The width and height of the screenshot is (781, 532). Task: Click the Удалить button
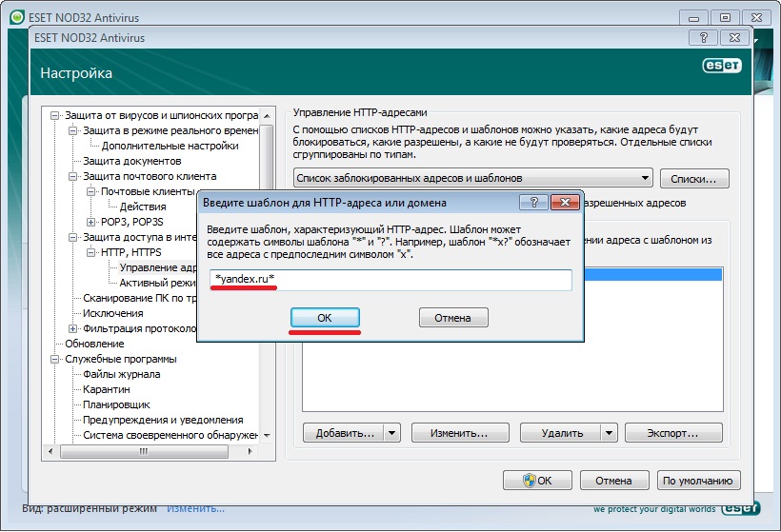pyautogui.click(x=561, y=433)
